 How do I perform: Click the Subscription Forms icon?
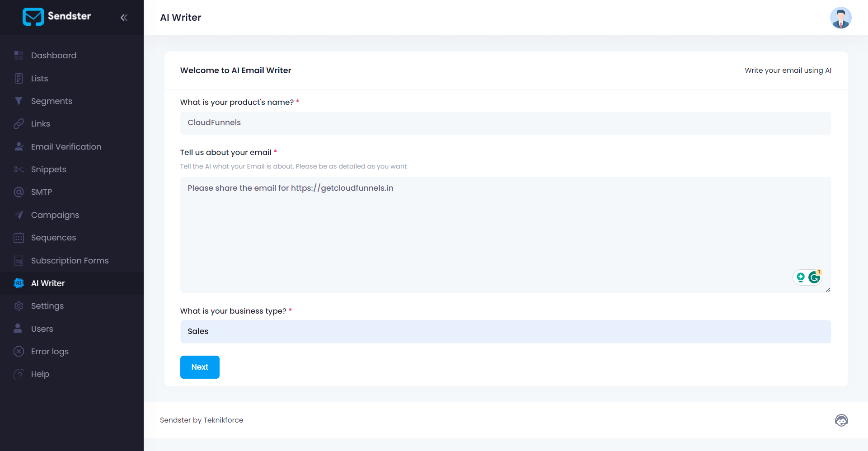click(x=19, y=260)
